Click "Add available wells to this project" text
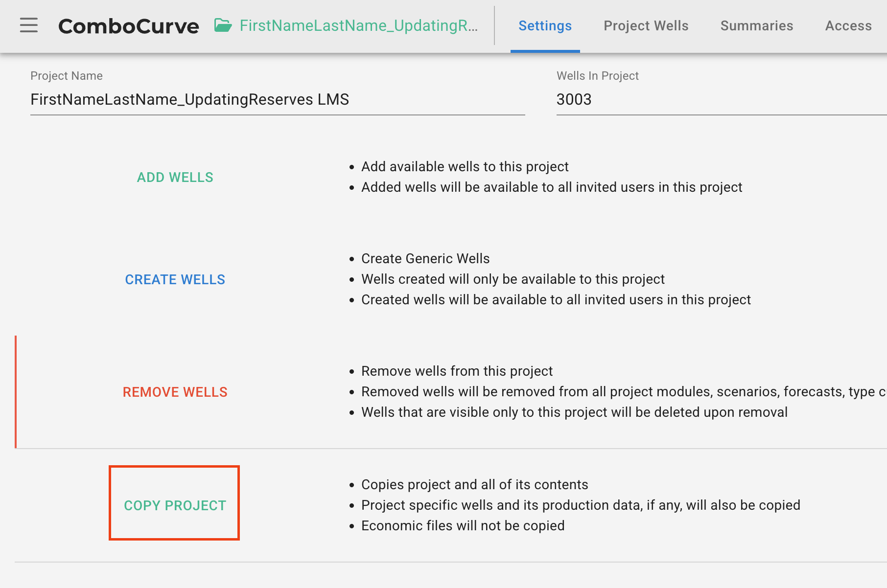The image size is (887, 588). click(465, 167)
